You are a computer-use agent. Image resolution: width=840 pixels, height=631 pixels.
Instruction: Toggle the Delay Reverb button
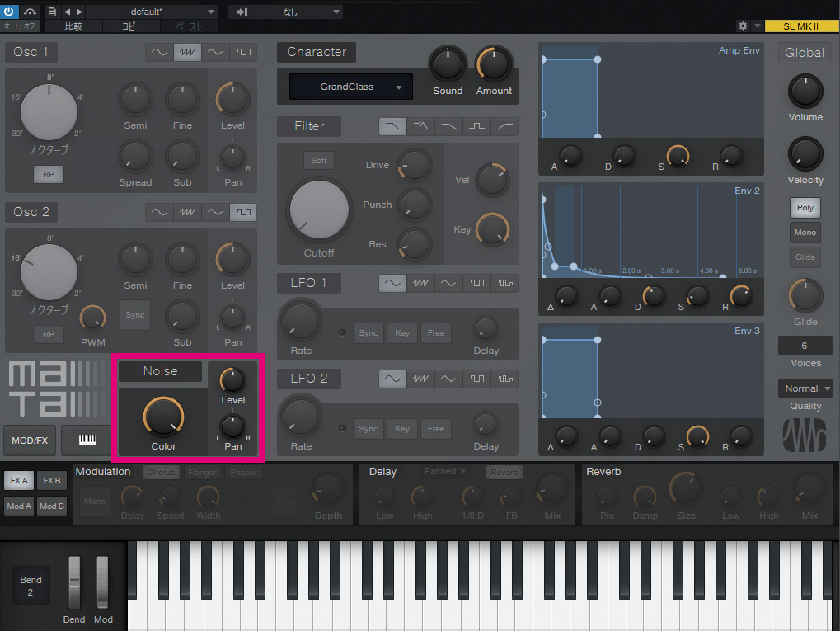[504, 473]
